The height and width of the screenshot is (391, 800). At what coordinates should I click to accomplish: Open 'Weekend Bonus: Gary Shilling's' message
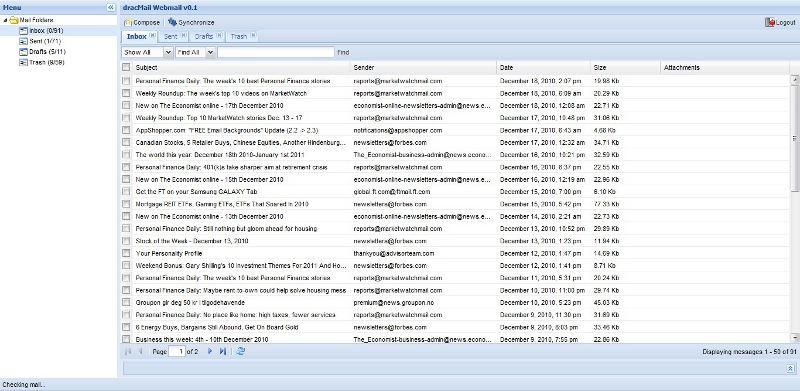[x=241, y=265]
